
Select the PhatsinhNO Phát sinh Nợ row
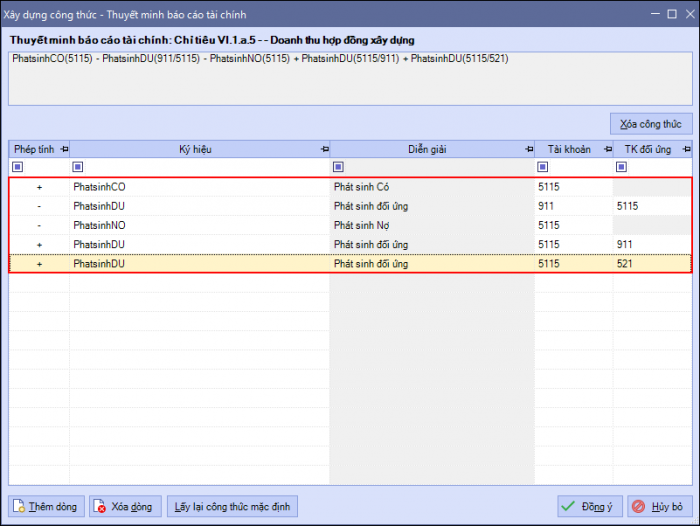coord(200,225)
